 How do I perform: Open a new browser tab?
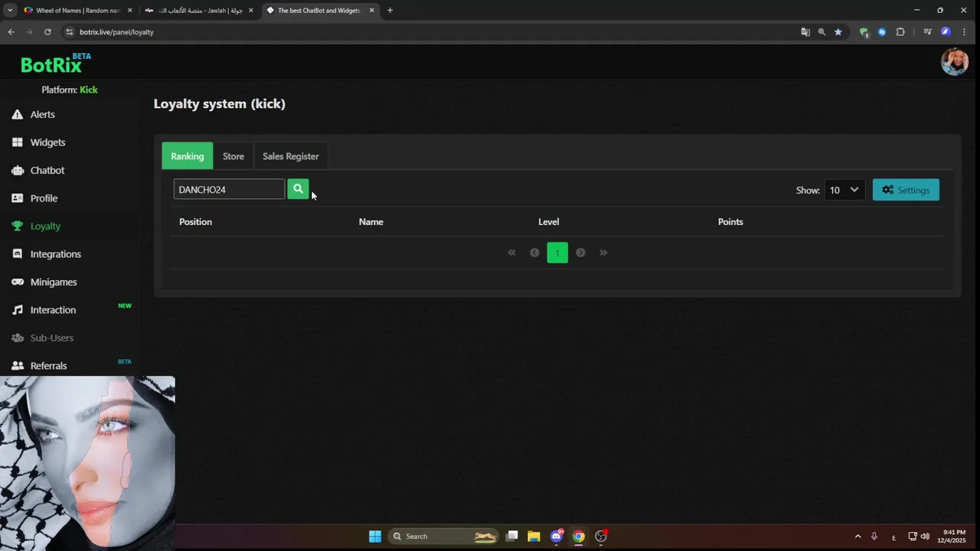390,11
